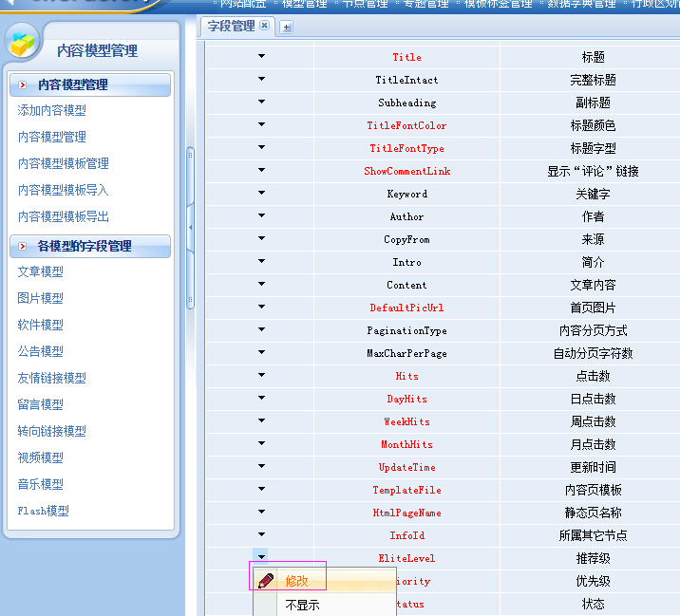Screen dimensions: 680x616
Task: Click red arrow icon beside 各模型的字段管理 header
Action: pos(23,247)
